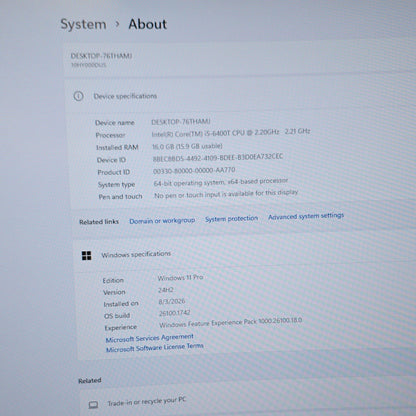Open Microsoft Software License Terms link
The width and height of the screenshot is (416, 416).
tap(155, 348)
